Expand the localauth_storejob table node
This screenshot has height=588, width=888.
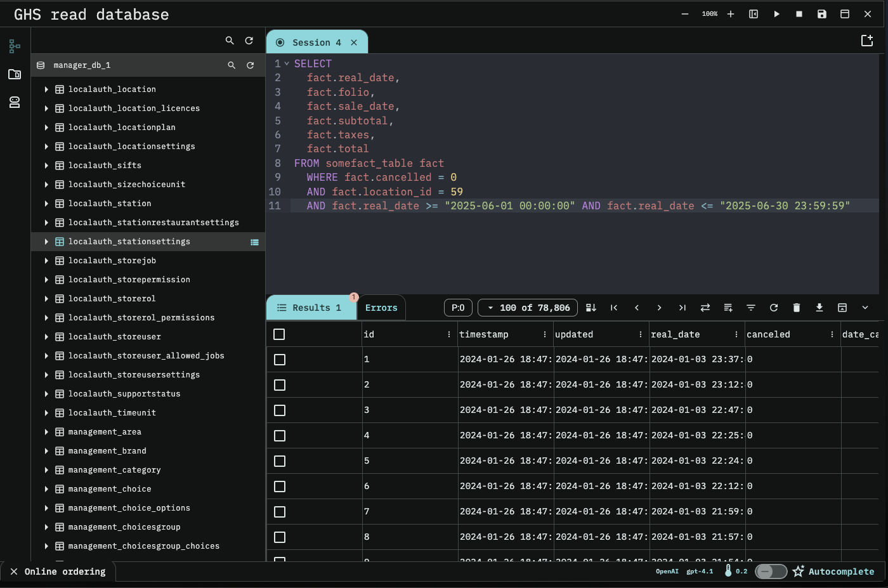[x=46, y=261]
